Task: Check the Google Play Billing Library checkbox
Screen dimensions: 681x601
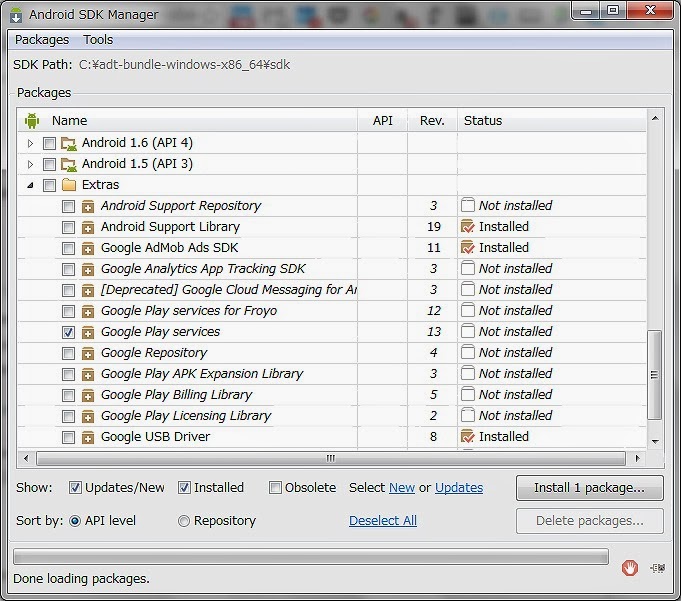Action: pos(68,395)
